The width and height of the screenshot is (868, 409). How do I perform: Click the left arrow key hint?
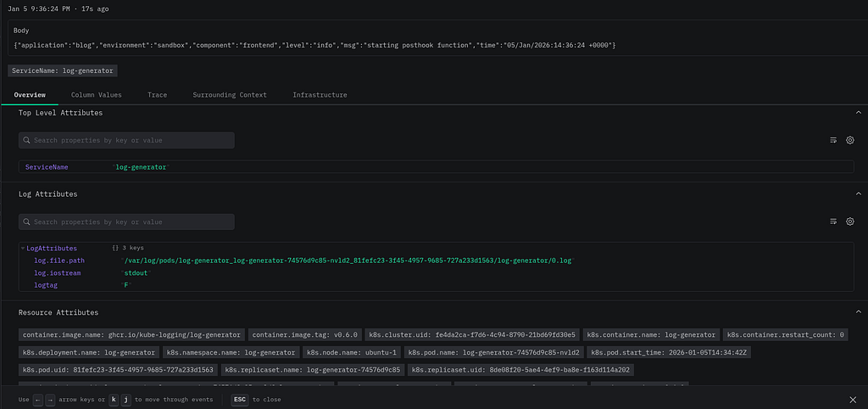tap(37, 400)
